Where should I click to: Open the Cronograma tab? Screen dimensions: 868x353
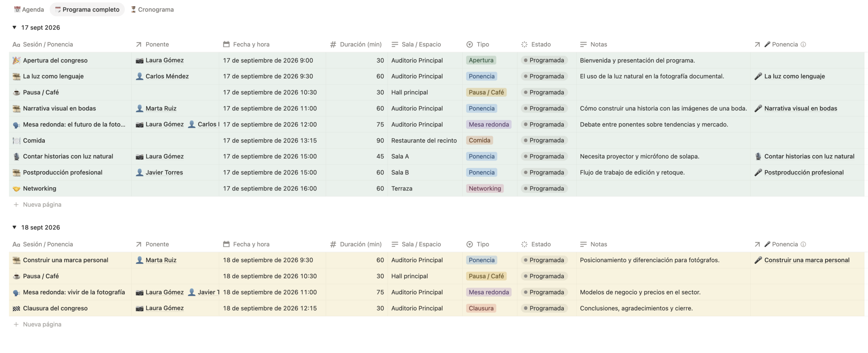coord(152,10)
